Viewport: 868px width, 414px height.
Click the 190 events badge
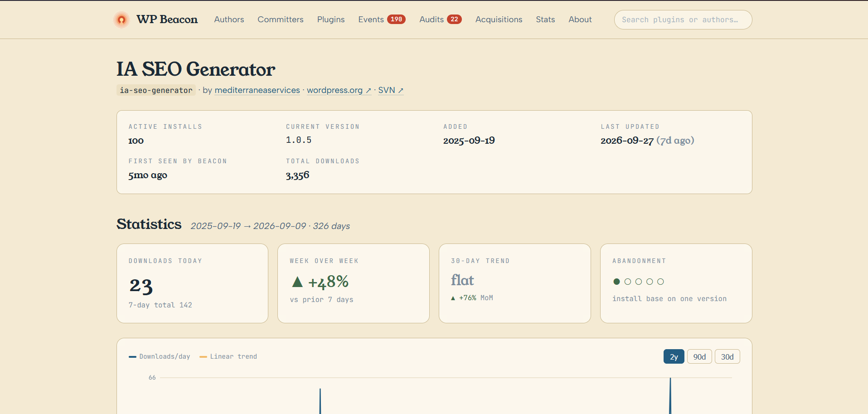click(x=397, y=19)
